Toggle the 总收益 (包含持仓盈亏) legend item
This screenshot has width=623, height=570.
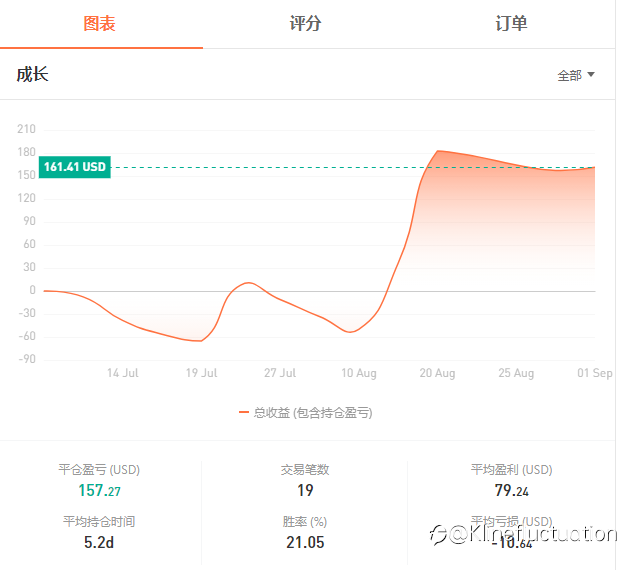point(305,413)
